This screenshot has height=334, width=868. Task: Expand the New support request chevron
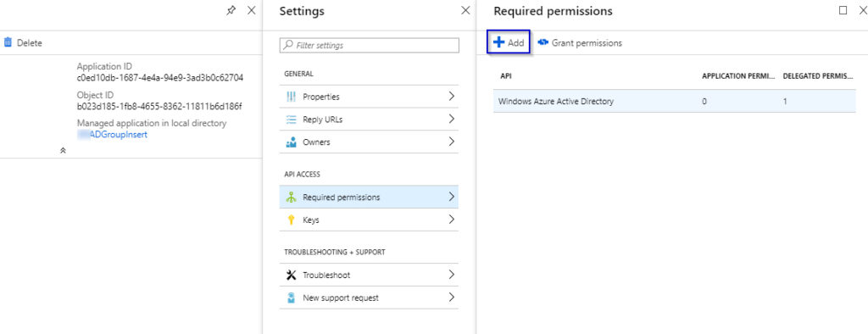(452, 298)
